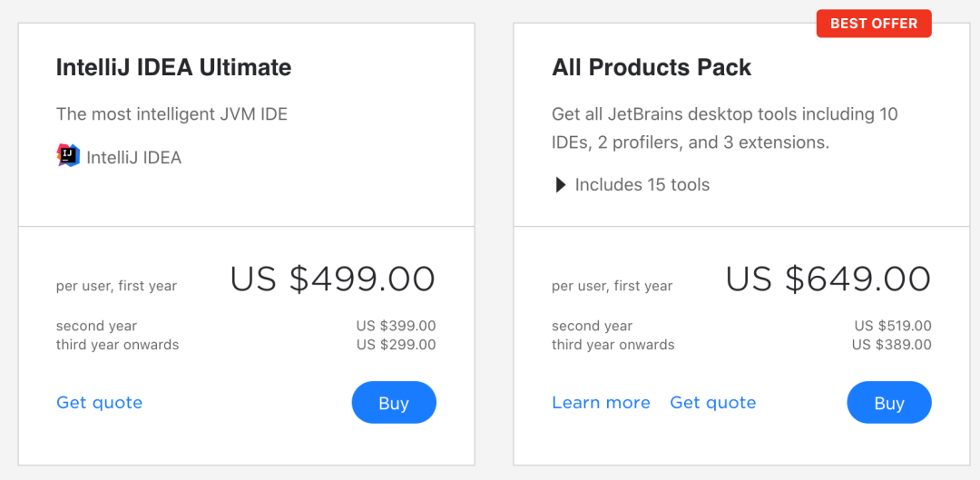Follow the Learn more link
This screenshot has width=980, height=480.
(x=602, y=403)
